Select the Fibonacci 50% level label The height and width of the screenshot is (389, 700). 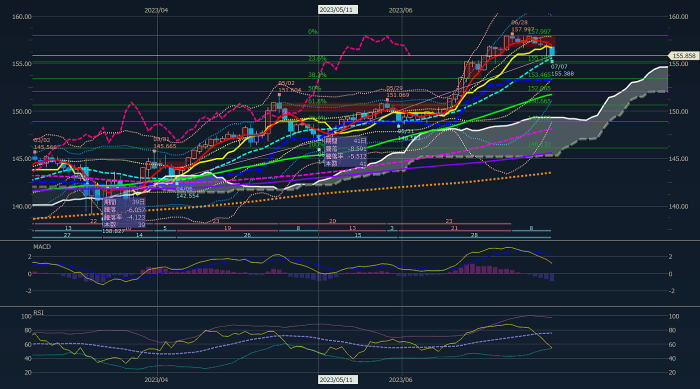click(x=315, y=88)
